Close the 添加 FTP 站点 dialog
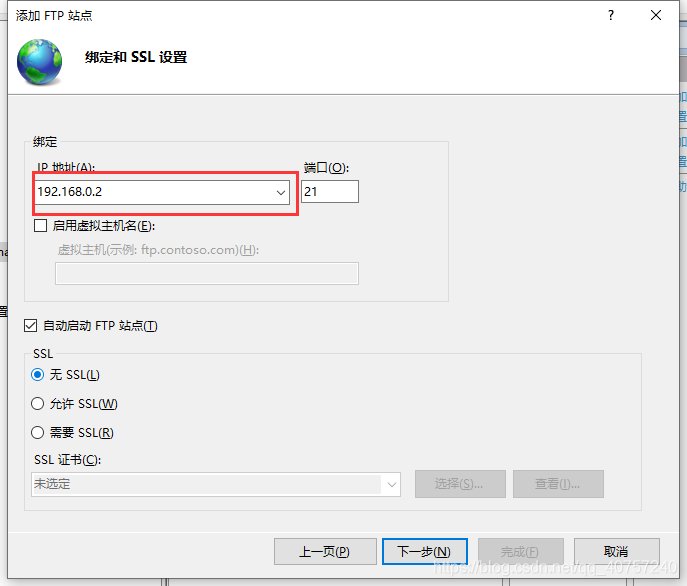The image size is (687, 586). click(656, 15)
